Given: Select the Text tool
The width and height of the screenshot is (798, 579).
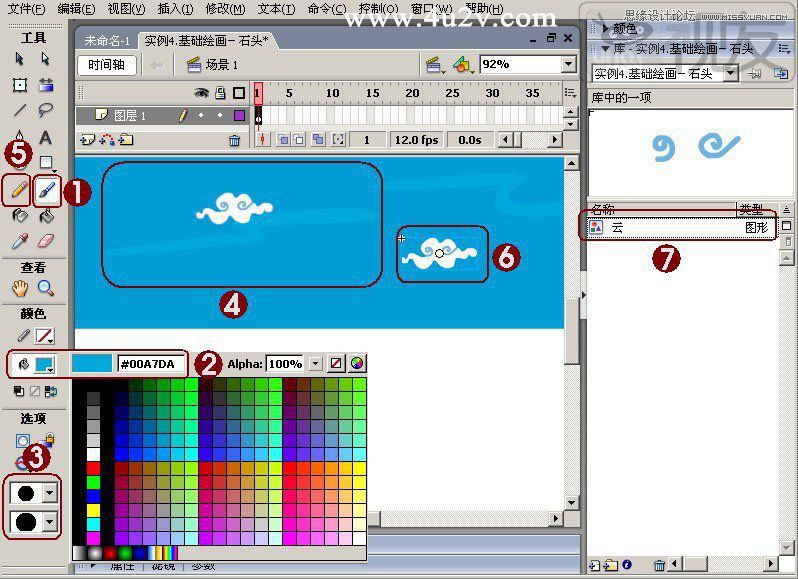Looking at the screenshot, I should [45, 138].
